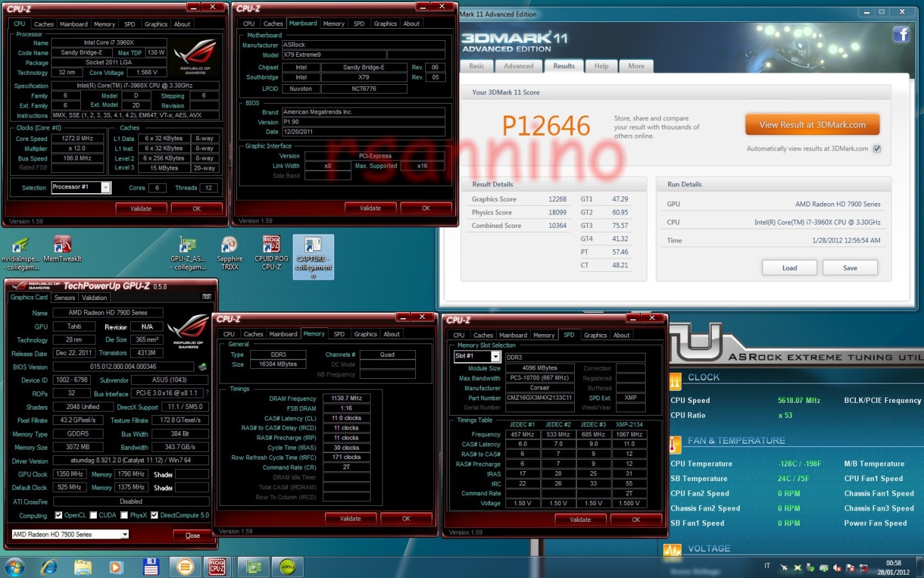Click the P12646 score in 3DMark 11

click(546, 126)
